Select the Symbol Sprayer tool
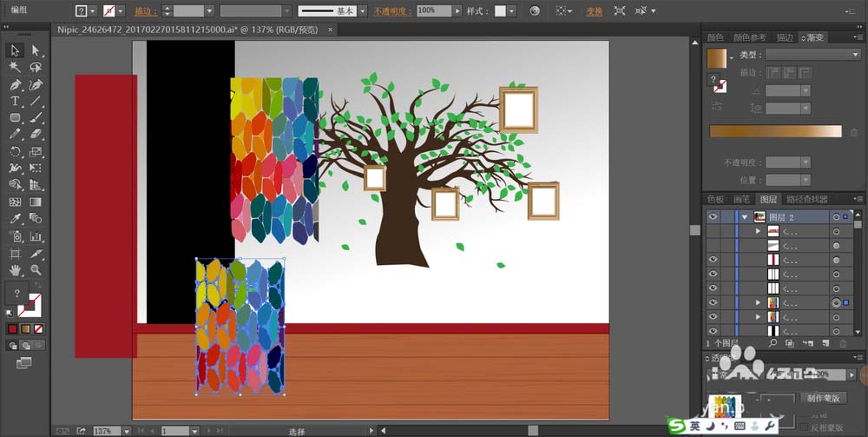The image size is (868, 437). (x=15, y=236)
